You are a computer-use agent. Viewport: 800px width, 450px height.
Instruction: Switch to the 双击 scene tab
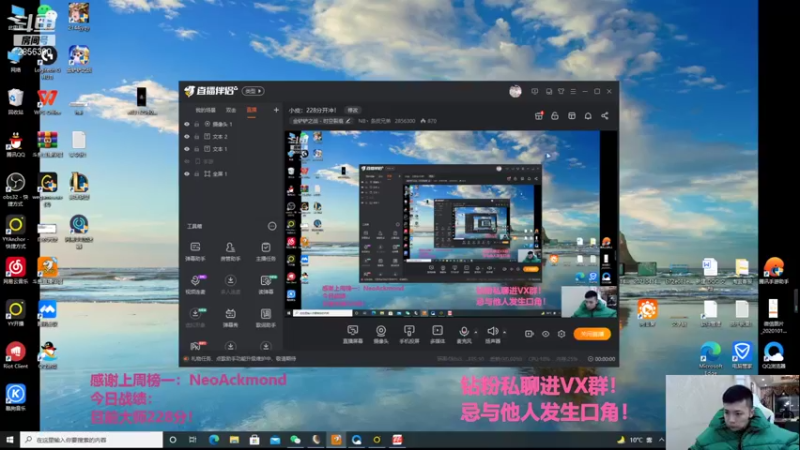[x=231, y=110]
